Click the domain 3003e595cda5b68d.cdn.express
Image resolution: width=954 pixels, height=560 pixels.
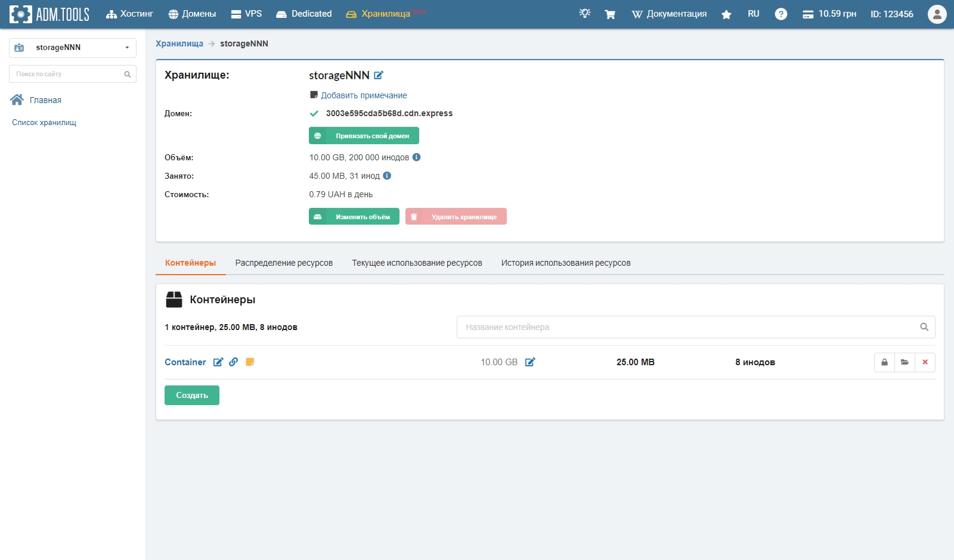[x=389, y=113]
